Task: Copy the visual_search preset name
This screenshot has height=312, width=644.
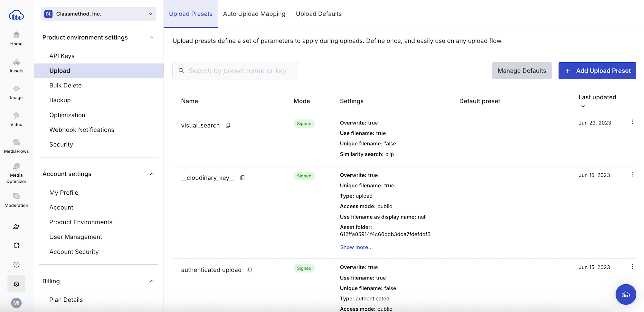Action: 228,125
